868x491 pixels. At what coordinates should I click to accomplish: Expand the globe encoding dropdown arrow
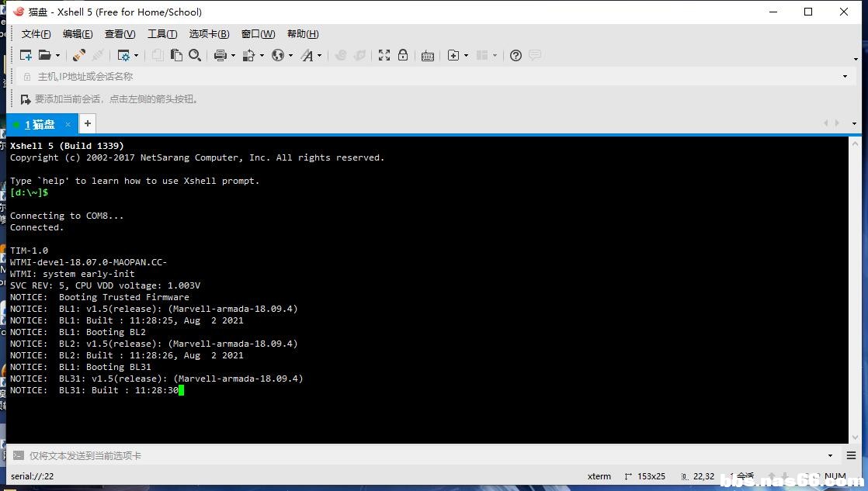tap(290, 56)
